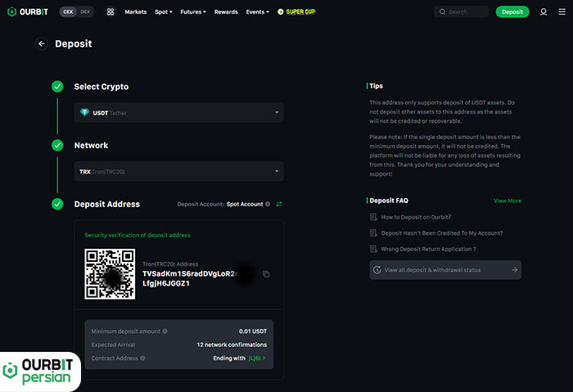Open the TRX Tron(TRC20) network dropdown

click(179, 171)
